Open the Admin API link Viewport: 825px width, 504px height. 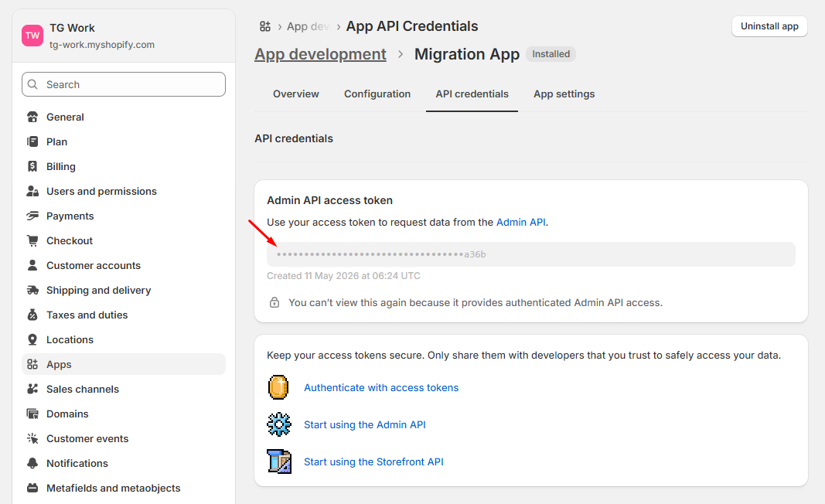(521, 222)
